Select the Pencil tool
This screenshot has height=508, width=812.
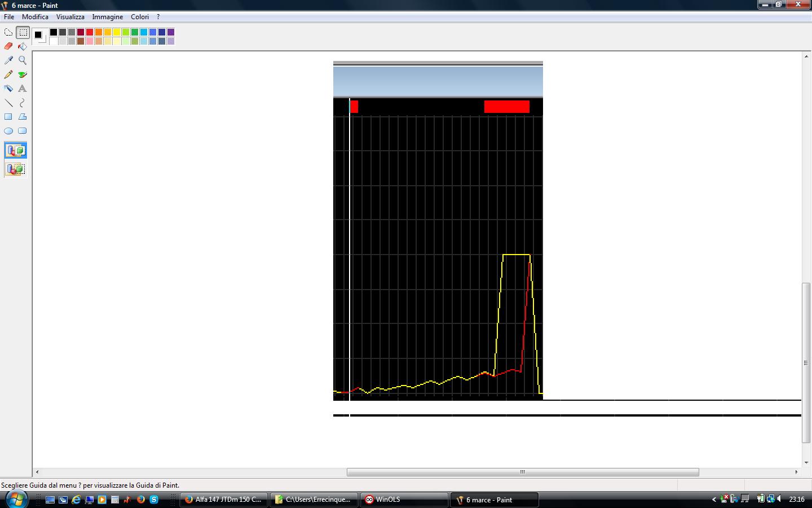[x=8, y=75]
